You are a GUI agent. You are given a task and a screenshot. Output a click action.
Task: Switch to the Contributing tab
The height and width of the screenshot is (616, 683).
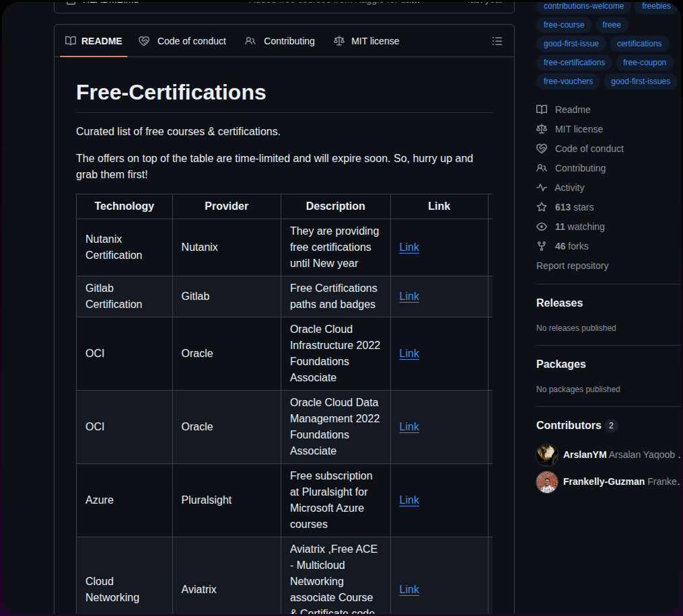(280, 41)
